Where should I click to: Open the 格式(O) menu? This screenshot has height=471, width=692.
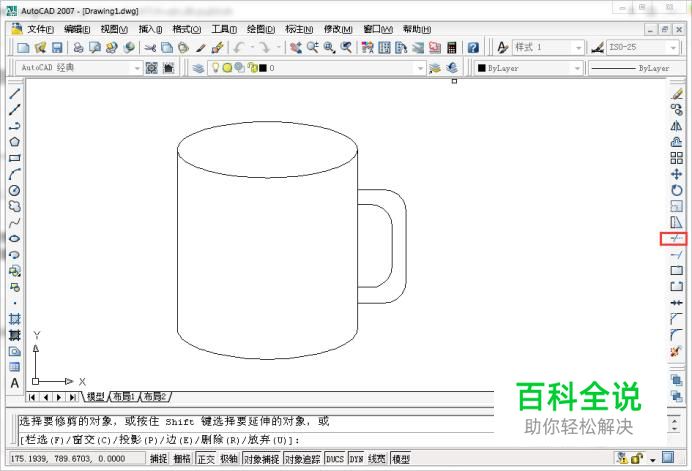click(x=186, y=29)
